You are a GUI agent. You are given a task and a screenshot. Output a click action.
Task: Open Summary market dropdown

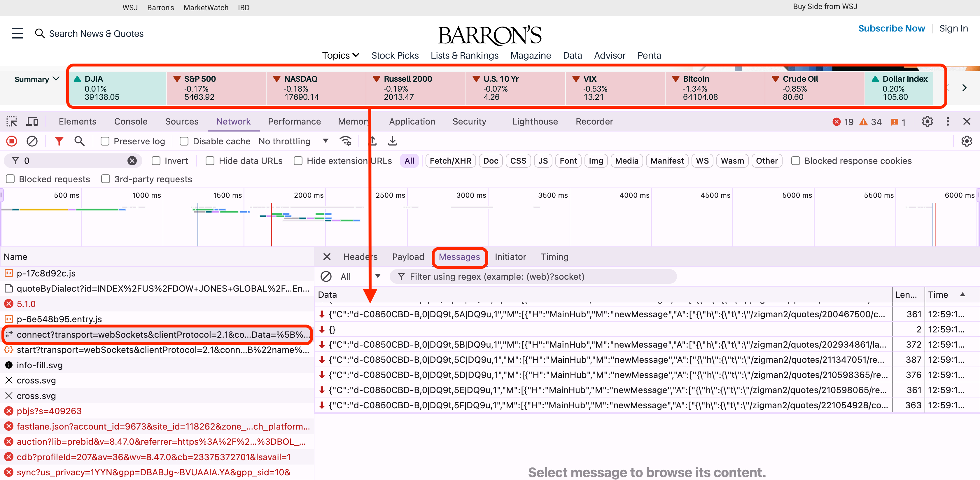pos(37,79)
